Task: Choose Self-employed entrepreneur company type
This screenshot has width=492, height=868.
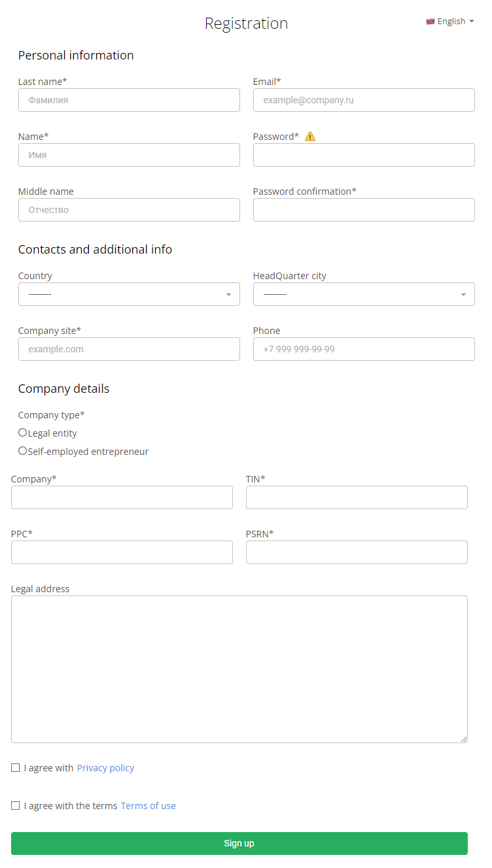Action: point(23,451)
